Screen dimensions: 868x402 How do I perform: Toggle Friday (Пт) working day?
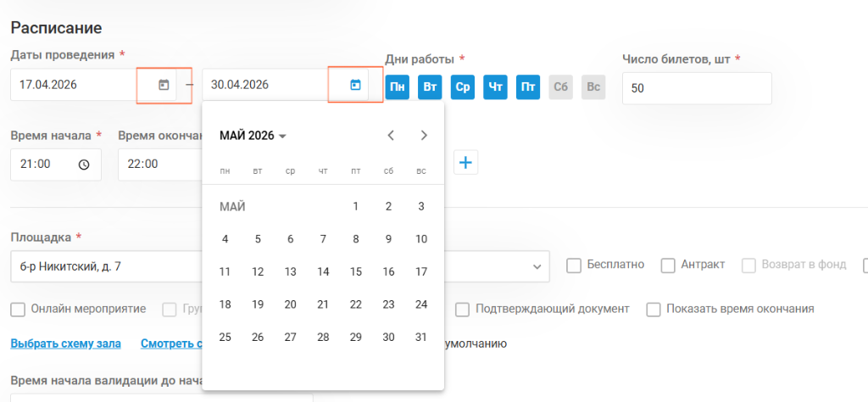coord(528,87)
